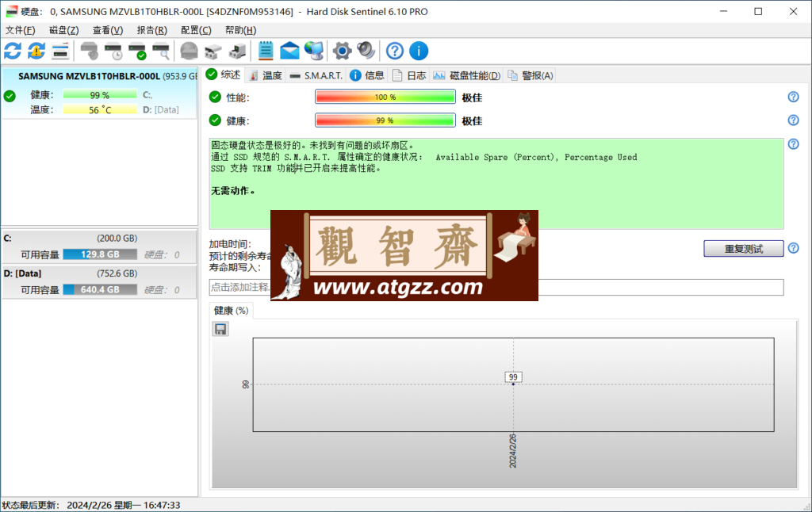Click the status bar last update time
Image resolution: width=812 pixels, height=512 pixels.
click(90, 506)
